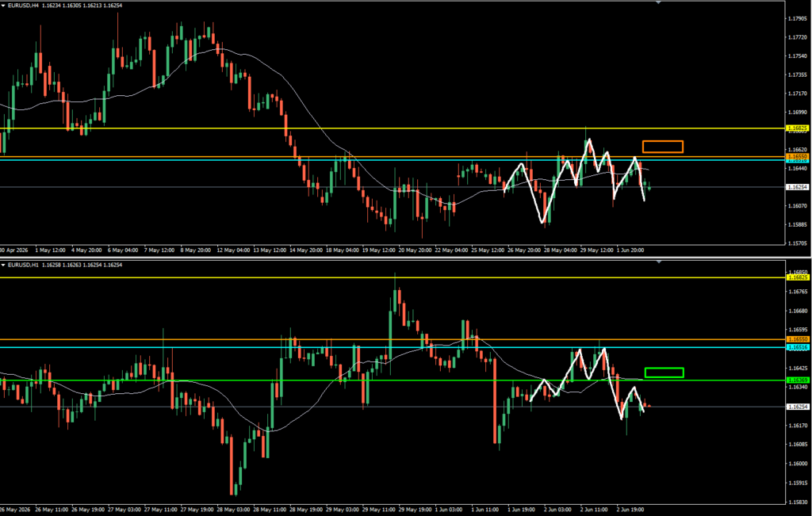Select the cyan 1.16516 price tag on H1 chart
Viewport: 812px width, 516px height.
pos(797,348)
